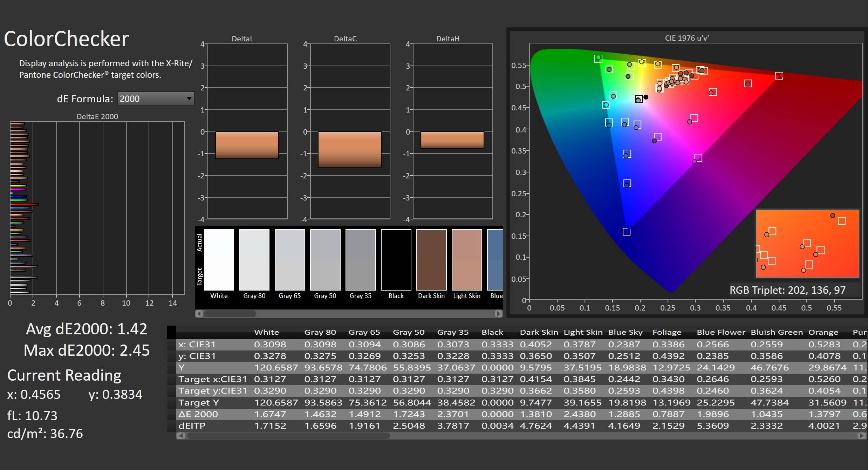Click the dE Formula dropdown arrow

pos(189,98)
